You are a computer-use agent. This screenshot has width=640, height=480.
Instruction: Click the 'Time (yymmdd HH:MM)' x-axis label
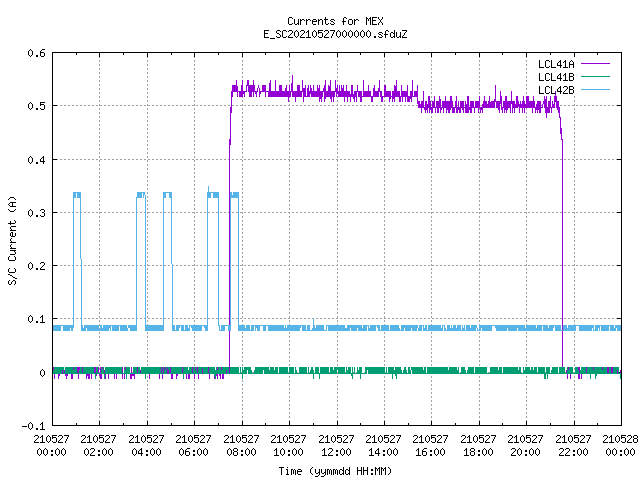(335, 471)
